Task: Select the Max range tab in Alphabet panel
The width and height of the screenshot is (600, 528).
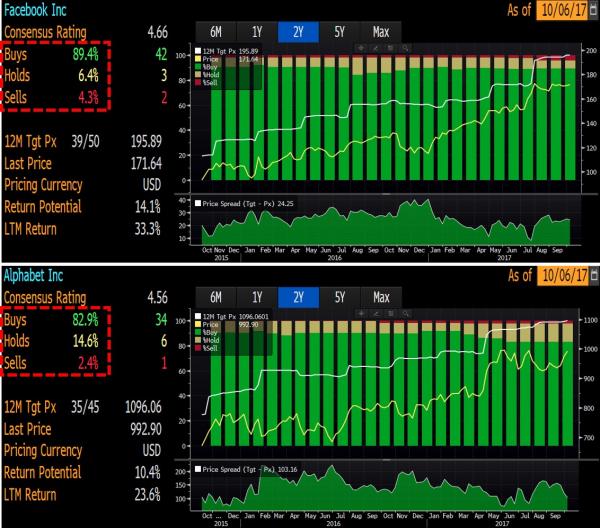Action: click(381, 297)
